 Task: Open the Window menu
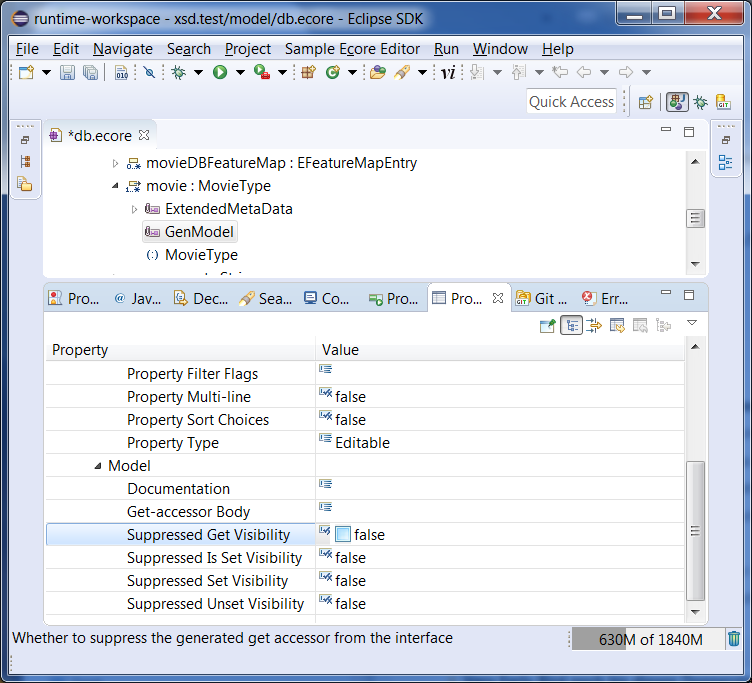[500, 49]
